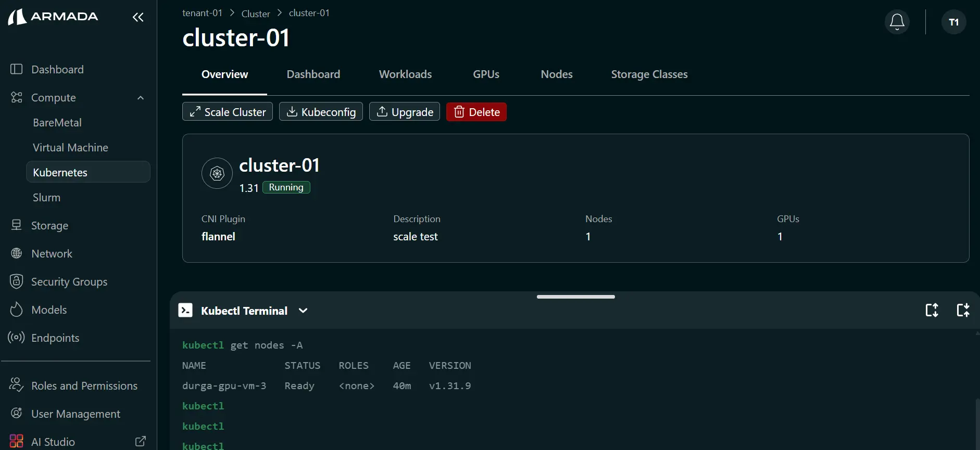Select Kubernetes under Compute
980x450 pixels.
tap(88, 172)
